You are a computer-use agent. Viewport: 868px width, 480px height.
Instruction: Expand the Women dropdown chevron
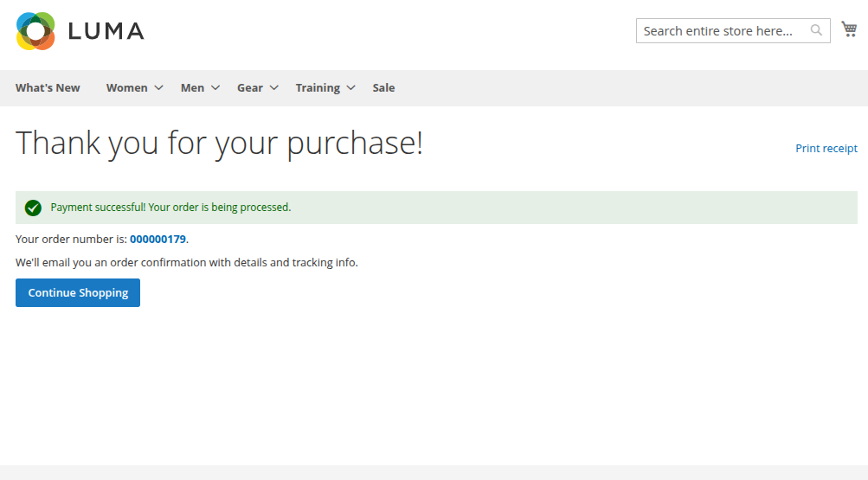tap(159, 88)
